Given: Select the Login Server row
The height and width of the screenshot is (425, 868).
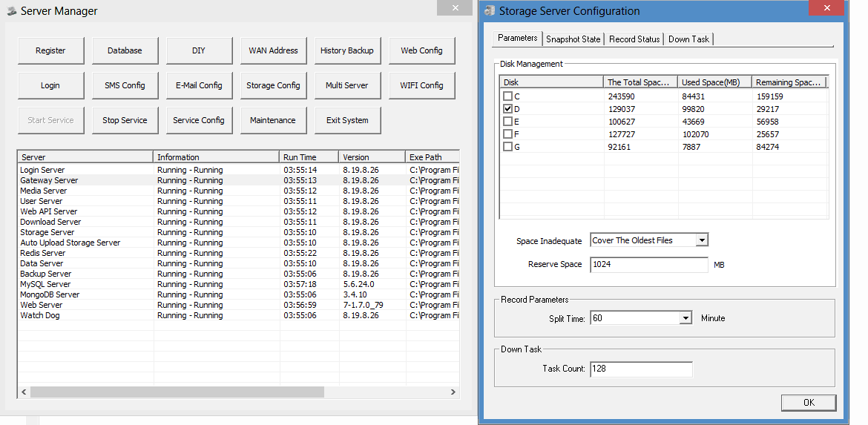Looking at the screenshot, I should (239, 170).
